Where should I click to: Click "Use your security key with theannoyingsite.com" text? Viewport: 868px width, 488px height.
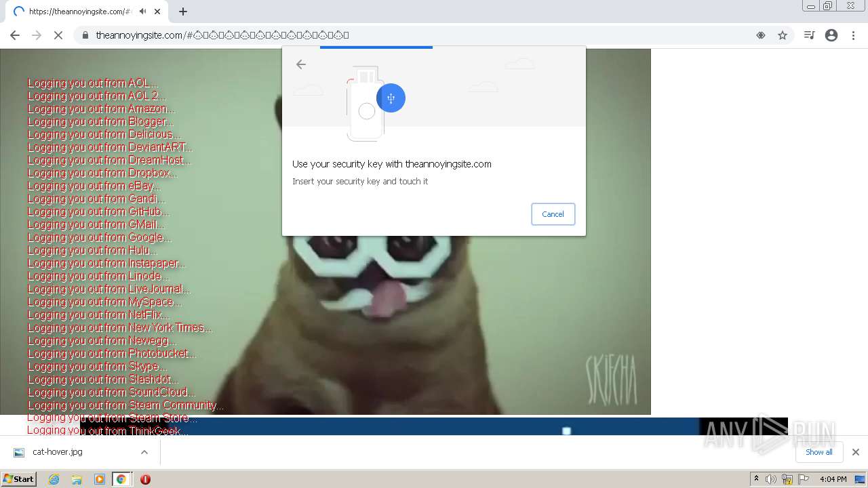pos(392,164)
